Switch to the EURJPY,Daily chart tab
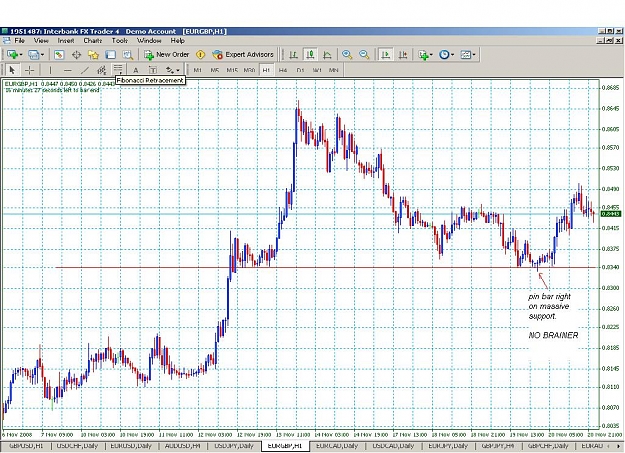 448,446
